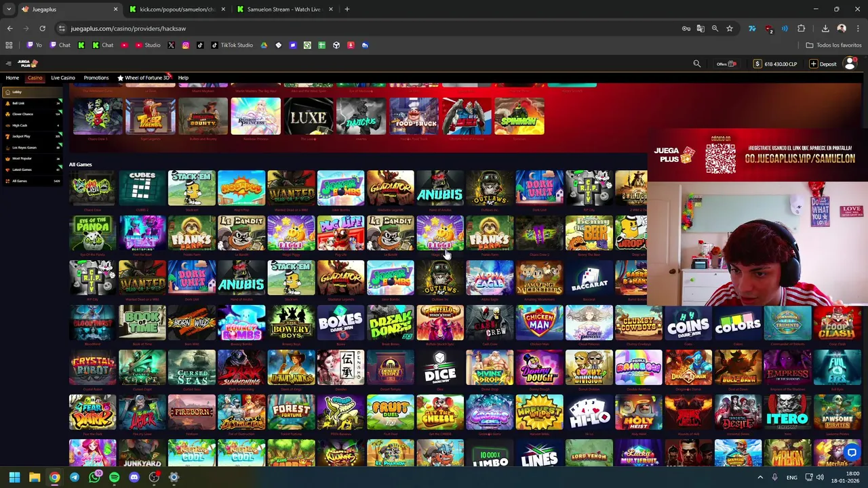Select Jackpot Play category in sidebar
868x488 pixels.
pos(31,136)
